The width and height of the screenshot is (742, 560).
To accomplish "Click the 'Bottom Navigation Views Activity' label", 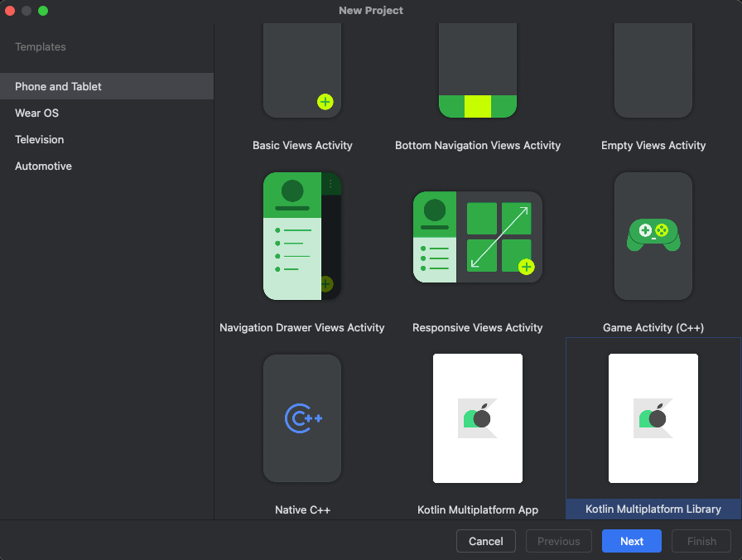I will 478,145.
